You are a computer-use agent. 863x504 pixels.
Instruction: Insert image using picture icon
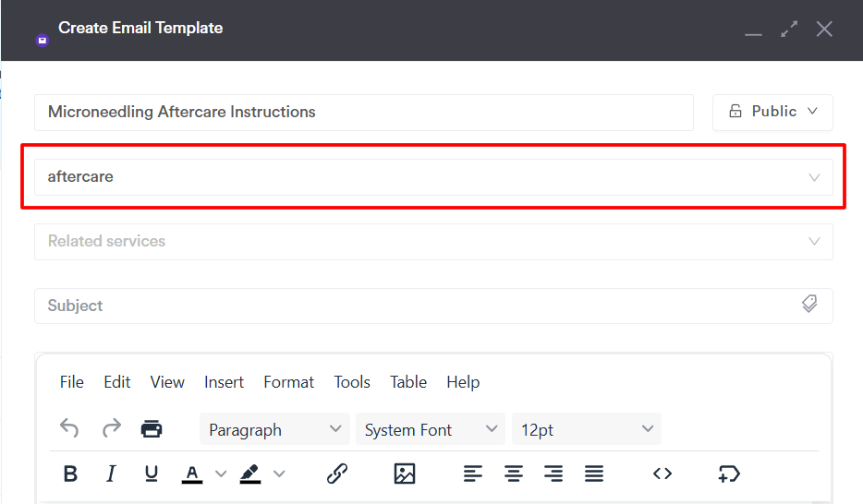click(405, 474)
